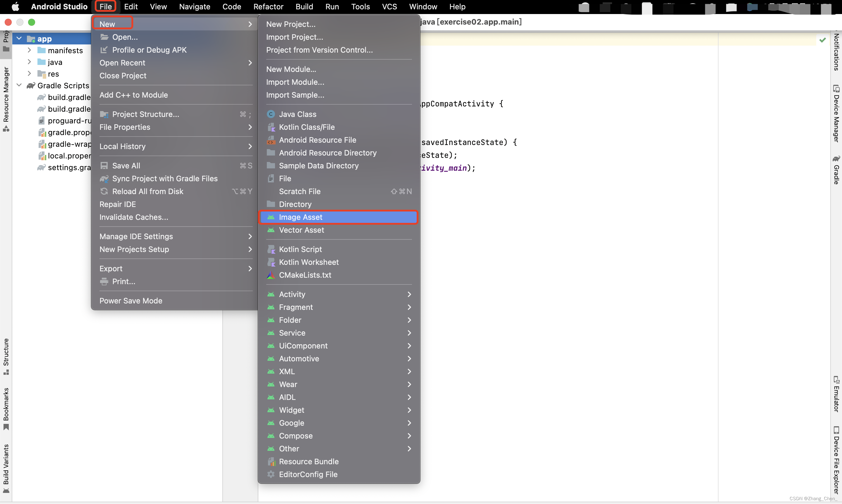Image resolution: width=842 pixels, height=504 pixels.
Task: Click the Android Resource Directory folder icon
Action: [x=271, y=153]
